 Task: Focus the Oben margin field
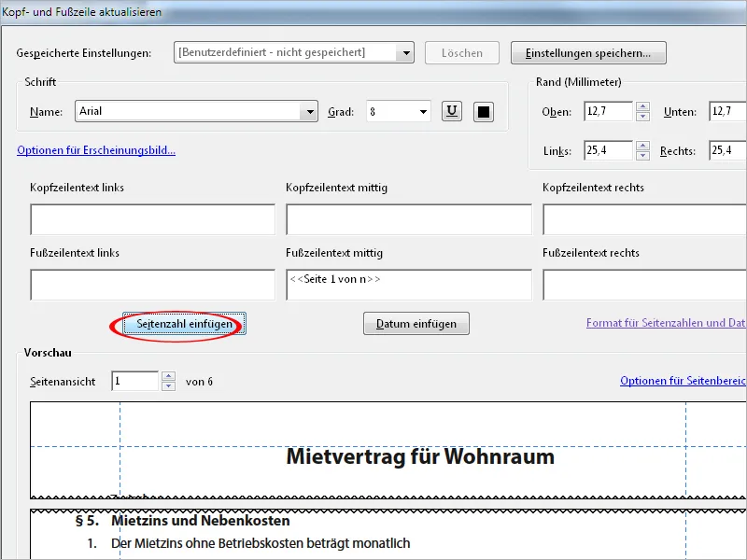tap(609, 111)
